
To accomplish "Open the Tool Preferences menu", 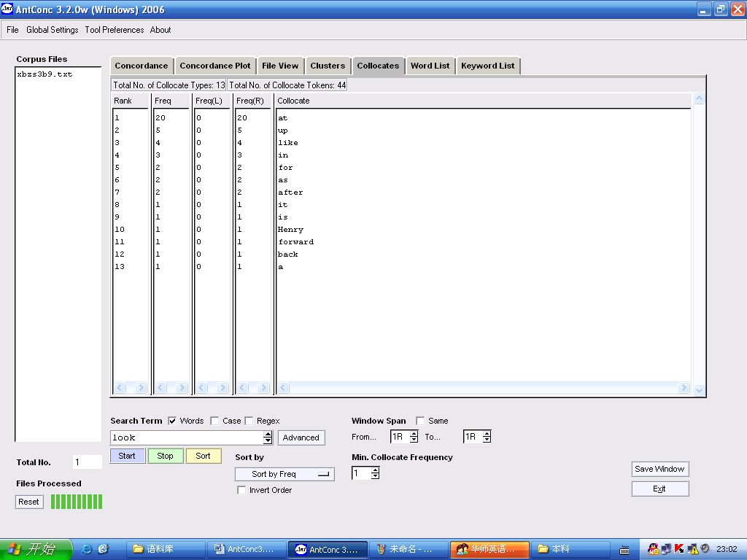I will click(114, 30).
